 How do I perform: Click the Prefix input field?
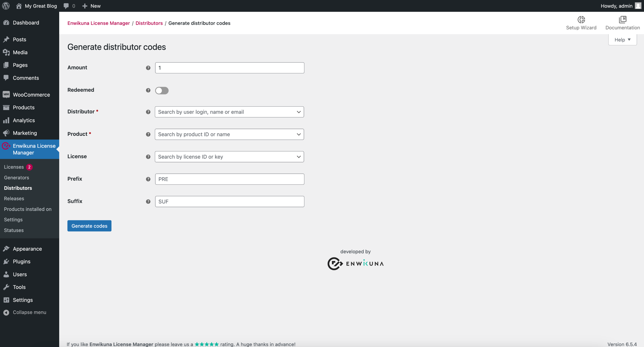pyautogui.click(x=230, y=179)
